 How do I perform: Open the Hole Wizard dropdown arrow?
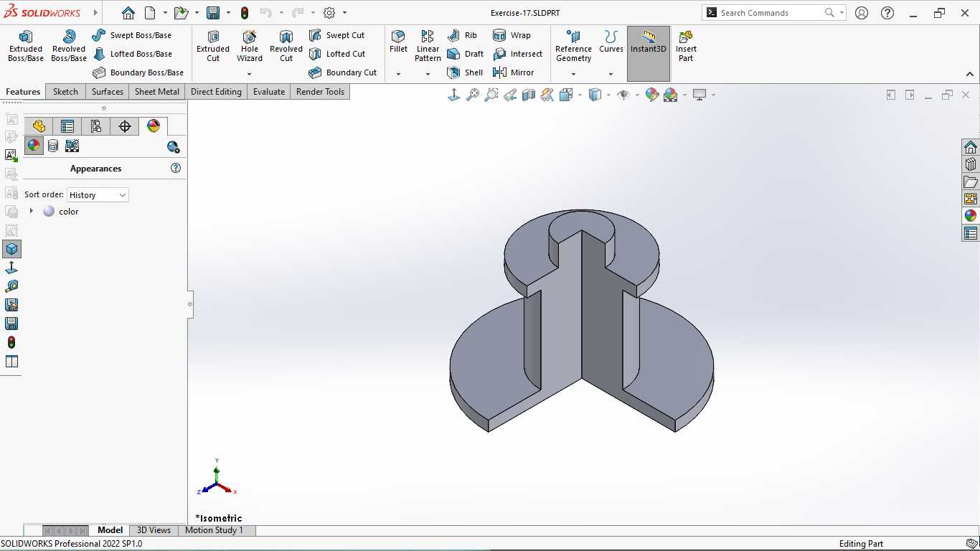[250, 74]
